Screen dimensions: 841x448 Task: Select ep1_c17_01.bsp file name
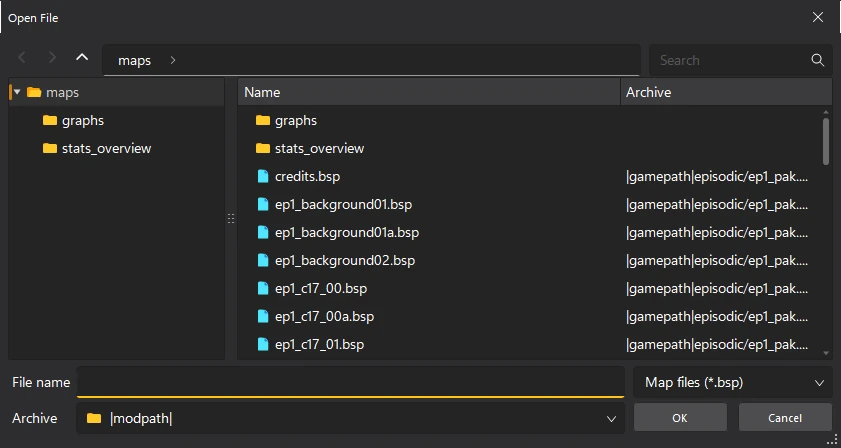319,344
